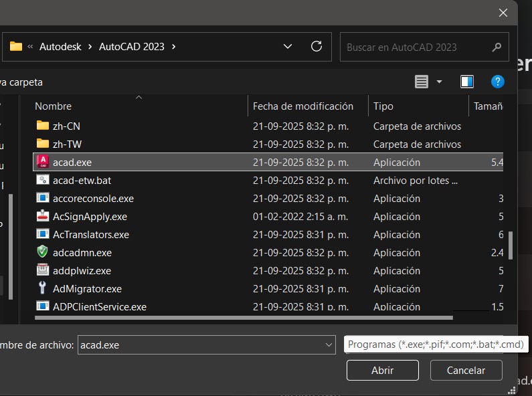Click the accoreconsole.exe file icon
Viewport: 532px width, 396px height.
pos(43,197)
